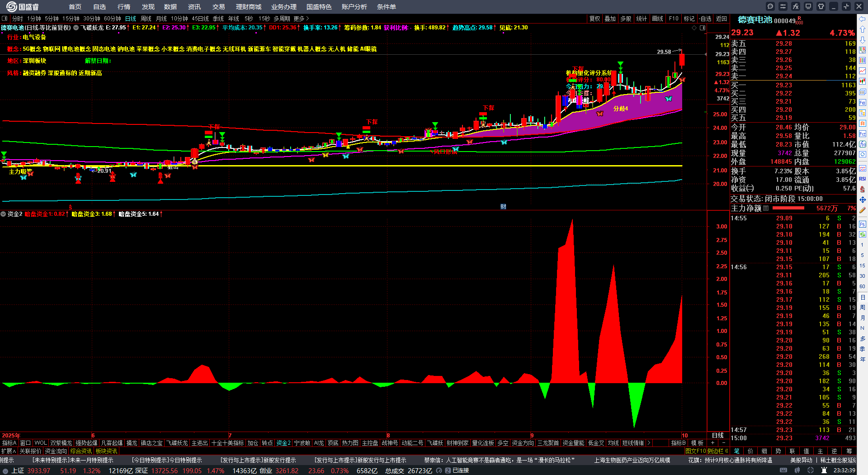Click the F5 icon in right sidebar
868x475 pixels.
click(863, 224)
